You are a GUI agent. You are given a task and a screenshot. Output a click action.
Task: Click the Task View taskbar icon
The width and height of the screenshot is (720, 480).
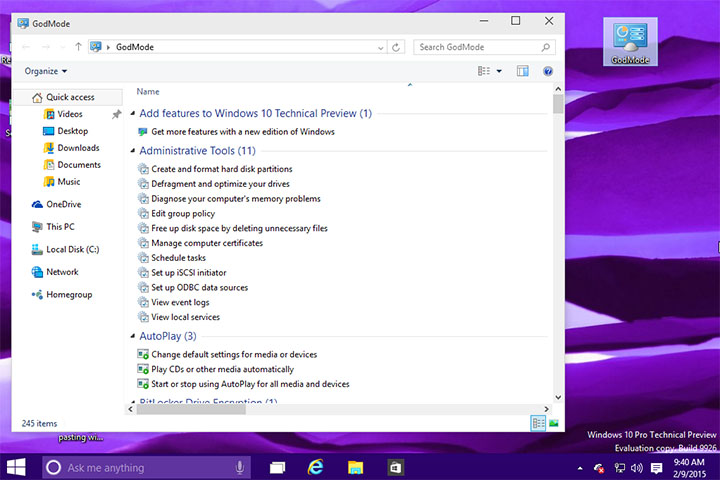click(x=277, y=467)
